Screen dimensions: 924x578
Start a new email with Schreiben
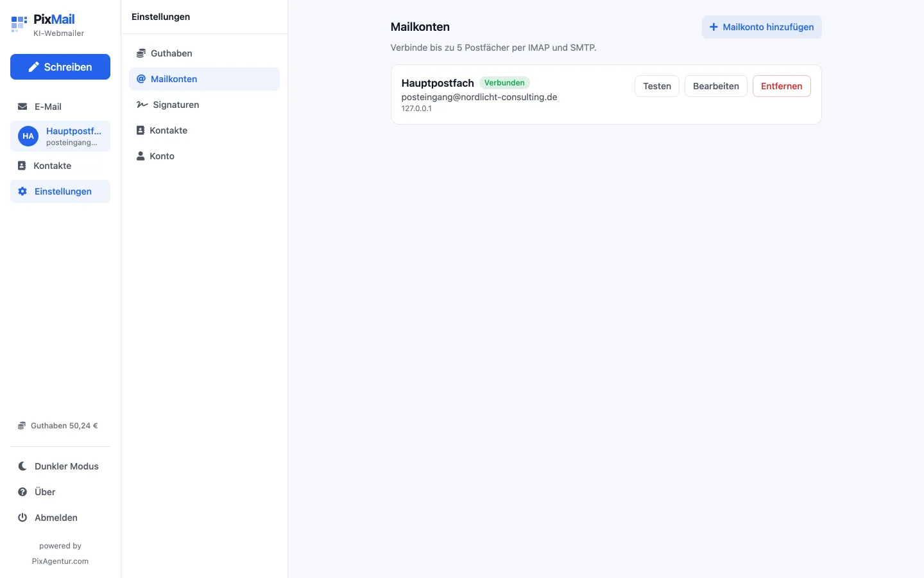tap(60, 67)
